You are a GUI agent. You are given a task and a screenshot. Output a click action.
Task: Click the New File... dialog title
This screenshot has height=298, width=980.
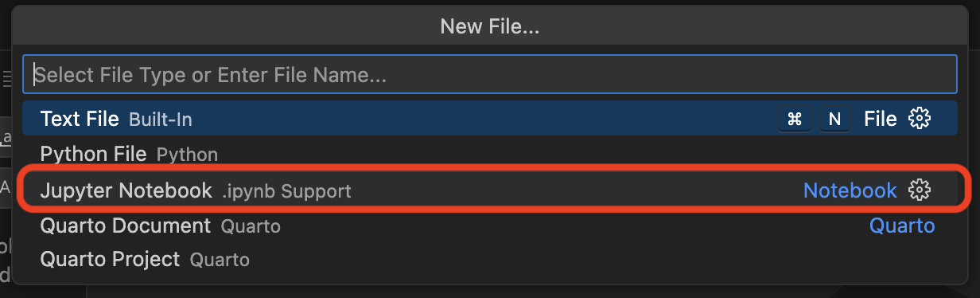[490, 27]
